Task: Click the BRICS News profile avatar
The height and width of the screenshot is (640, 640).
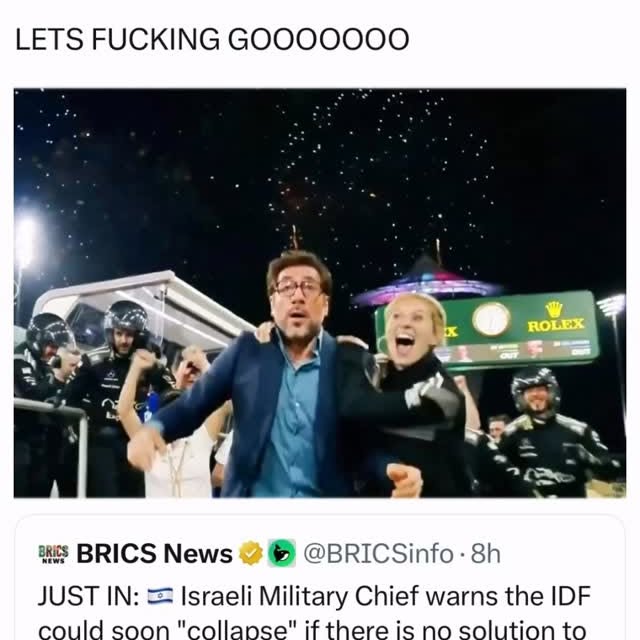Action: coord(53,553)
